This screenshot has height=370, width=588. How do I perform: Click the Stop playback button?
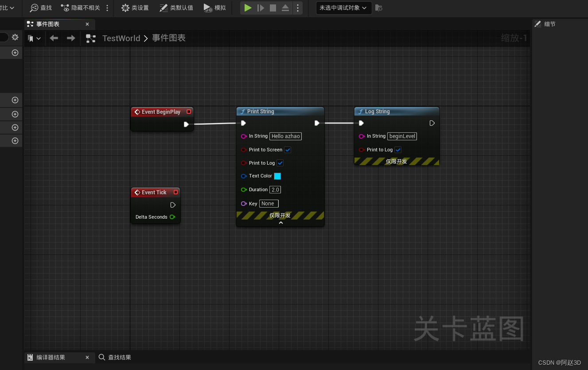coord(273,8)
